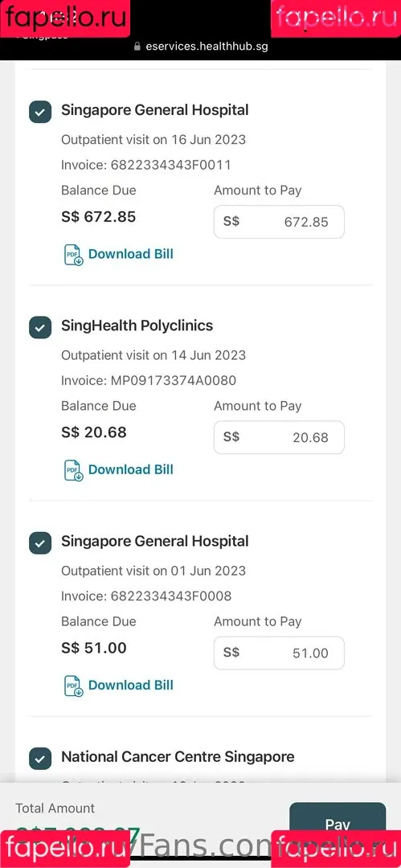Screen dimensions: 401x868
Task: Uncheck Singapore General Hospital 16 Jun invoice
Action: pos(40,112)
